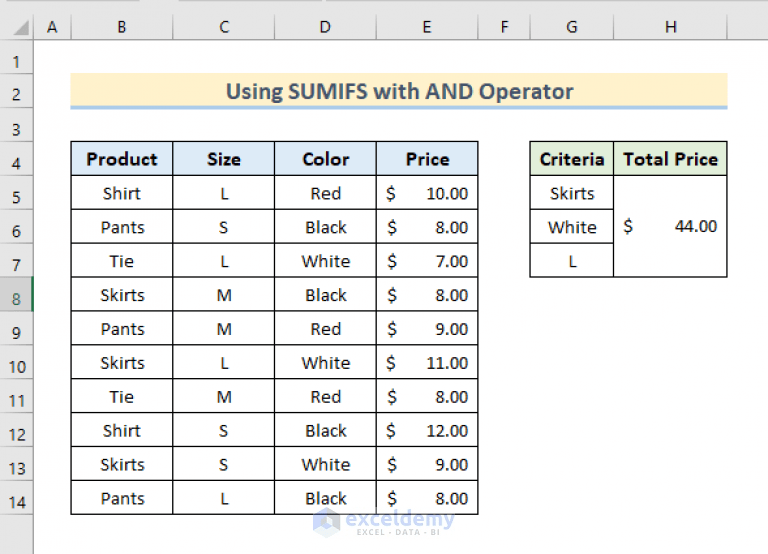Screen dimensions: 768x554
Task: Select the 'Shirt' cell in row 12
Action: (122, 430)
